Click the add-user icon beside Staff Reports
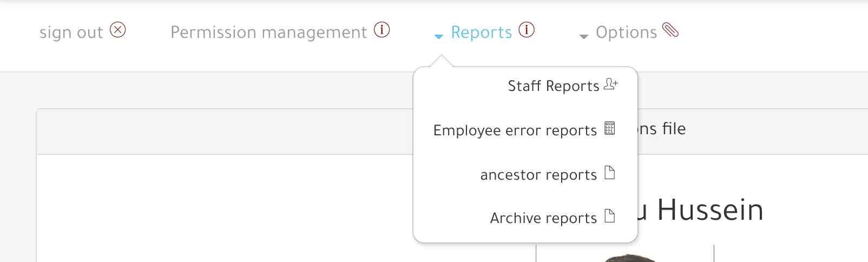This screenshot has width=868, height=262. (610, 84)
